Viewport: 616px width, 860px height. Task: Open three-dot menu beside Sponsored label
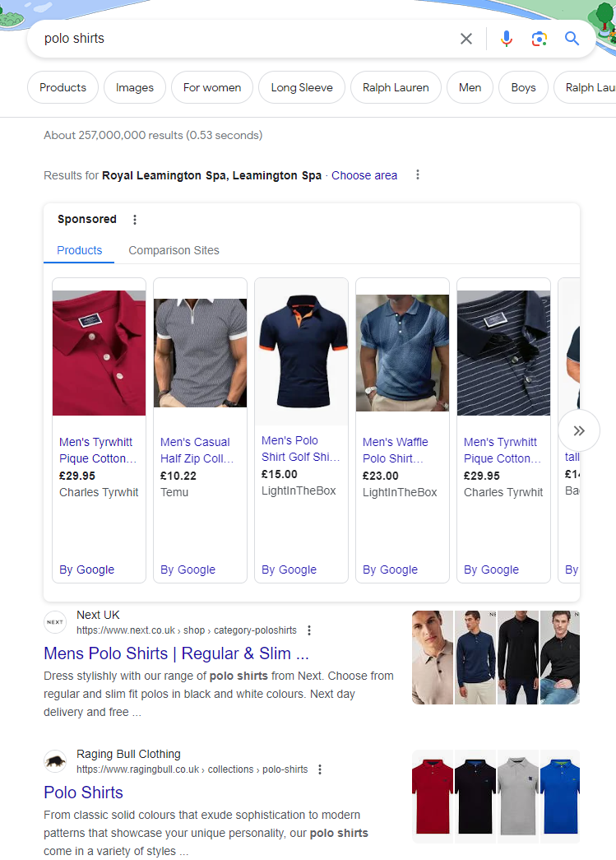tap(135, 220)
